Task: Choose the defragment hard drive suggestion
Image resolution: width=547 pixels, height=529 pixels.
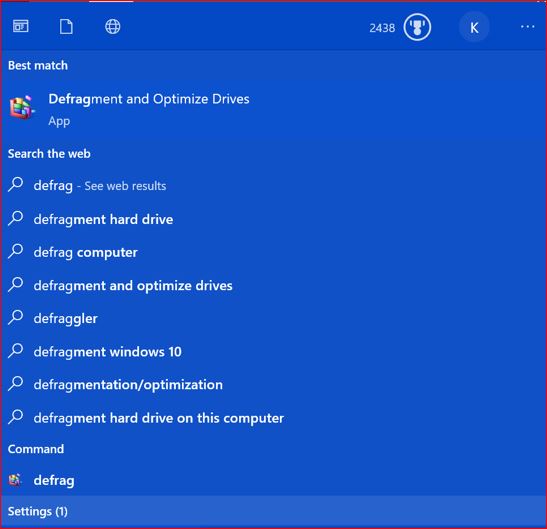Action: 274,219
